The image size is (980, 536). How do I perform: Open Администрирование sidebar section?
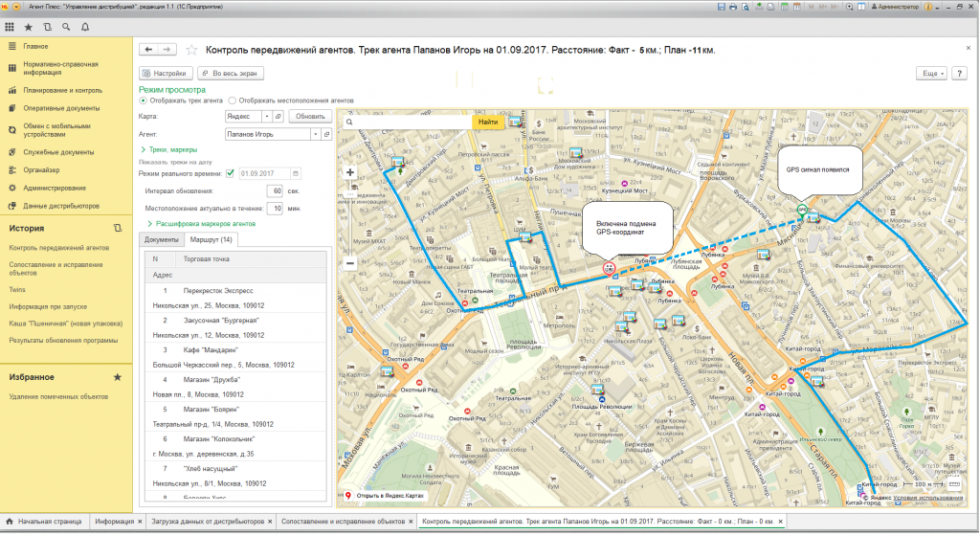55,188
